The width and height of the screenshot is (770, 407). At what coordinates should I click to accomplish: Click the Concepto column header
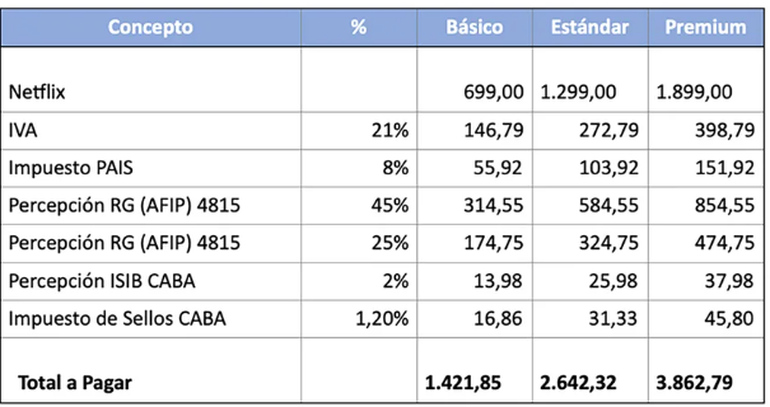click(x=151, y=27)
